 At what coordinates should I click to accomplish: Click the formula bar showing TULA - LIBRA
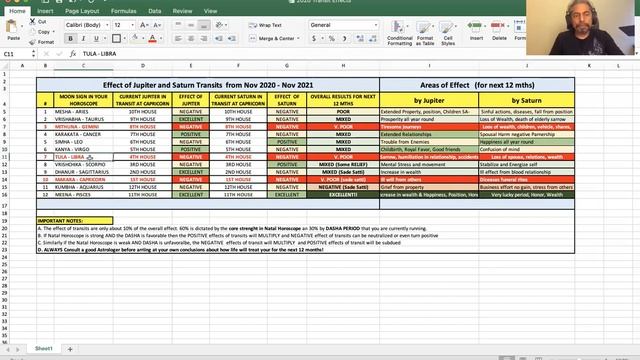pyautogui.click(x=99, y=53)
